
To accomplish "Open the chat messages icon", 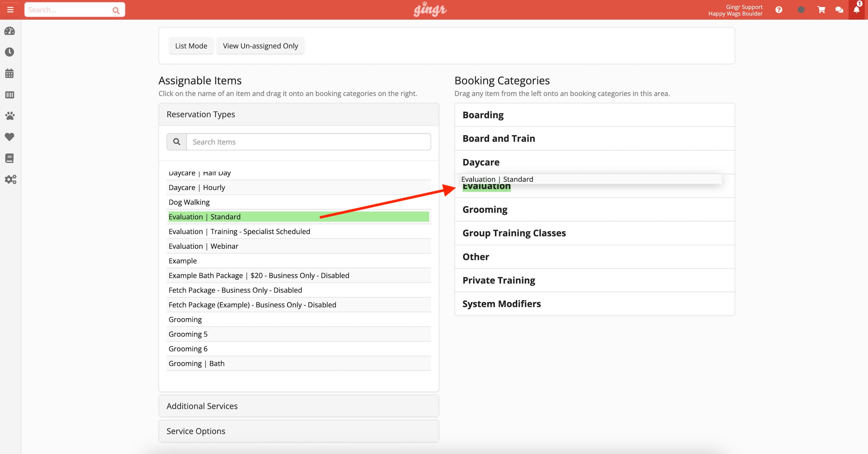I will coord(839,10).
